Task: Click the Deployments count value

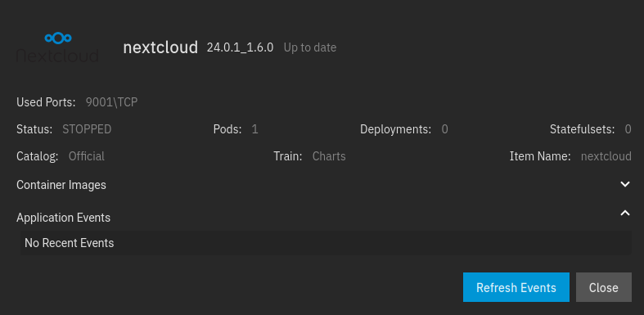Action: coord(444,129)
